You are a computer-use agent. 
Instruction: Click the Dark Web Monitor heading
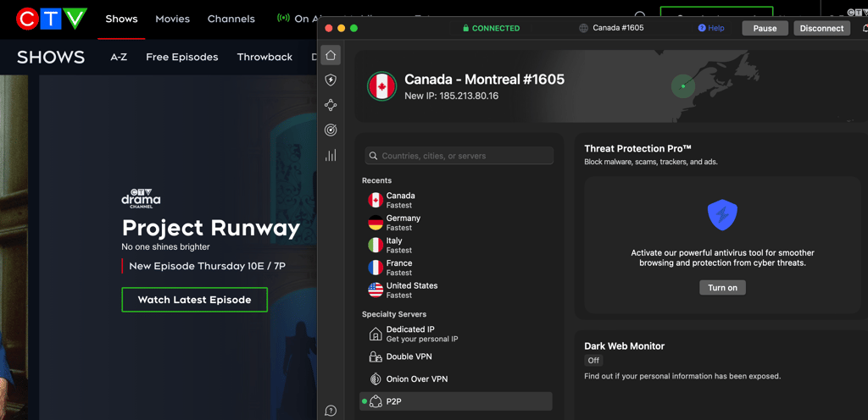pos(625,346)
